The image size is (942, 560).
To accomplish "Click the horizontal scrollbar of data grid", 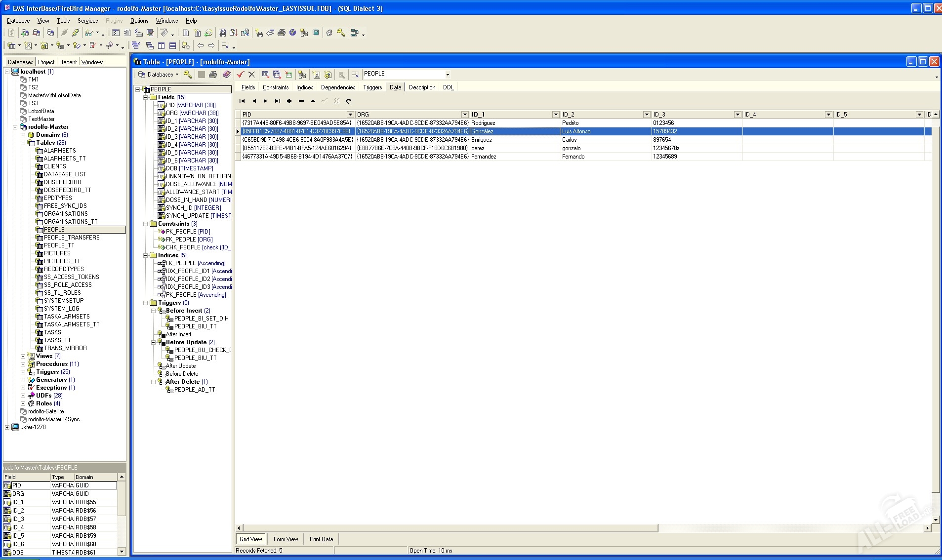I will point(451,528).
